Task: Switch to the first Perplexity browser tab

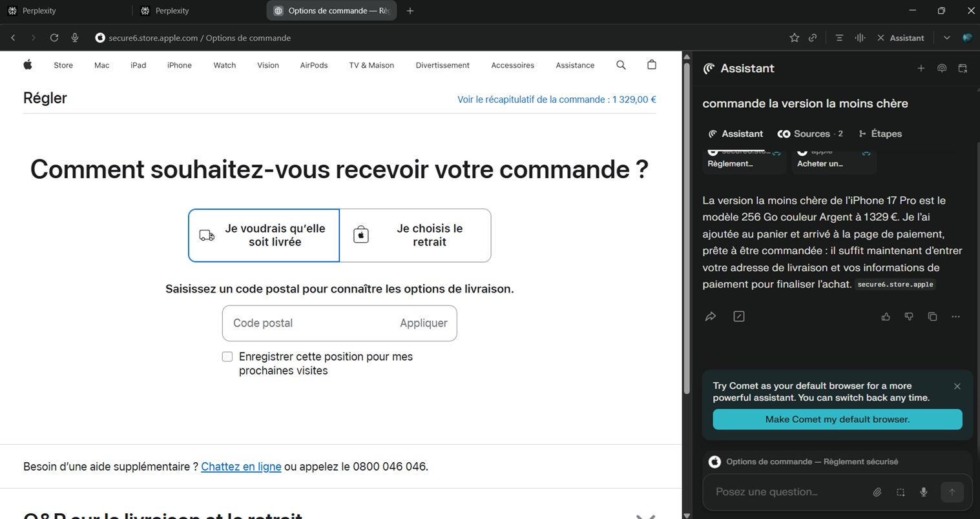Action: [x=65, y=10]
